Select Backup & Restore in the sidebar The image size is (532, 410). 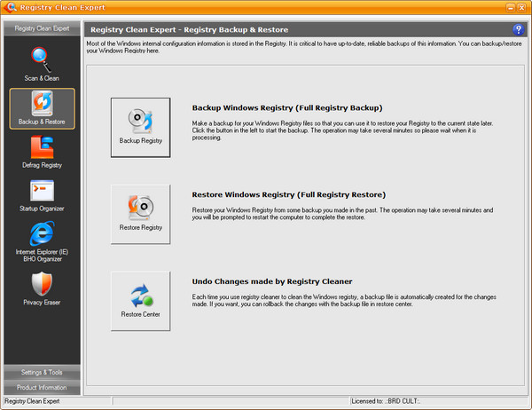42,108
